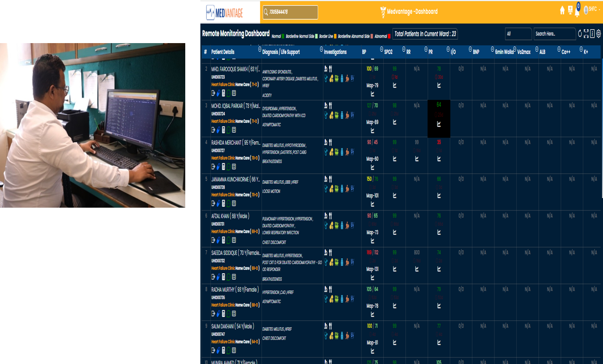The height and width of the screenshot is (364, 603).
Task: Open orange exercise icon in RADHA MURTHY's row
Action: point(347,298)
